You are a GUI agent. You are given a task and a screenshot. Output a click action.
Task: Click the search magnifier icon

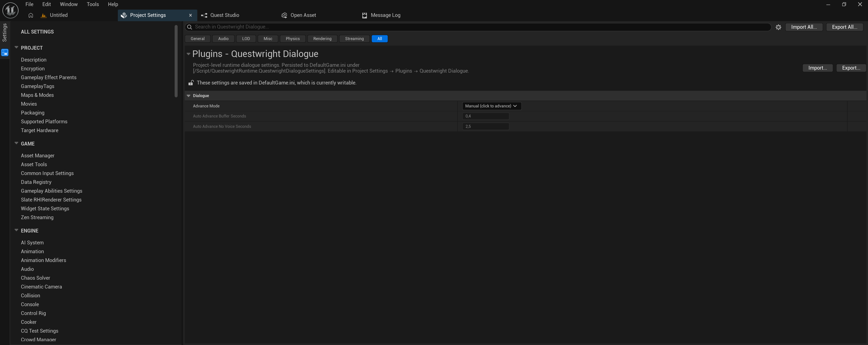[x=190, y=27]
